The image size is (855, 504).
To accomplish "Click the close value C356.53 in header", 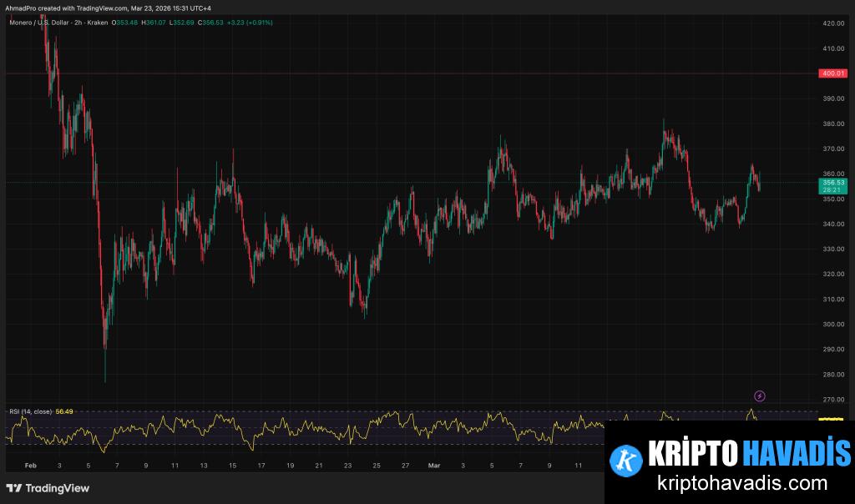I will pos(211,23).
